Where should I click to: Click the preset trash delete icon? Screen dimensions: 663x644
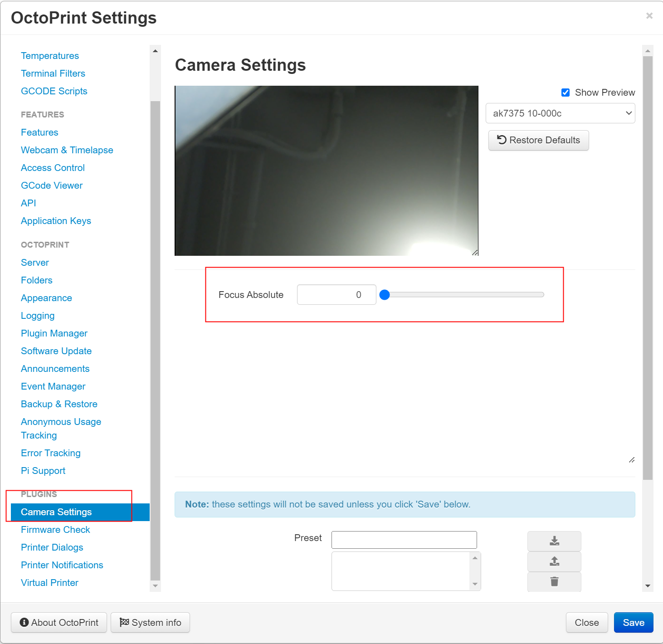pyautogui.click(x=554, y=581)
